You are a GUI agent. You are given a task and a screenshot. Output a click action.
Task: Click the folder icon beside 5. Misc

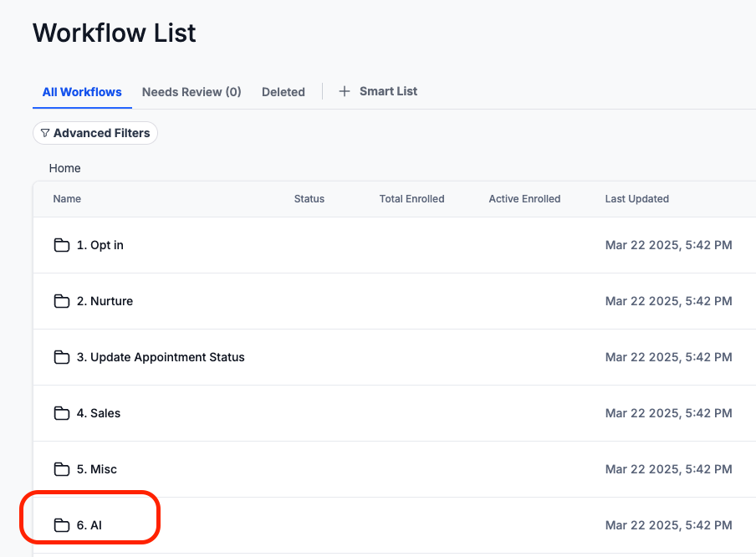pos(61,469)
